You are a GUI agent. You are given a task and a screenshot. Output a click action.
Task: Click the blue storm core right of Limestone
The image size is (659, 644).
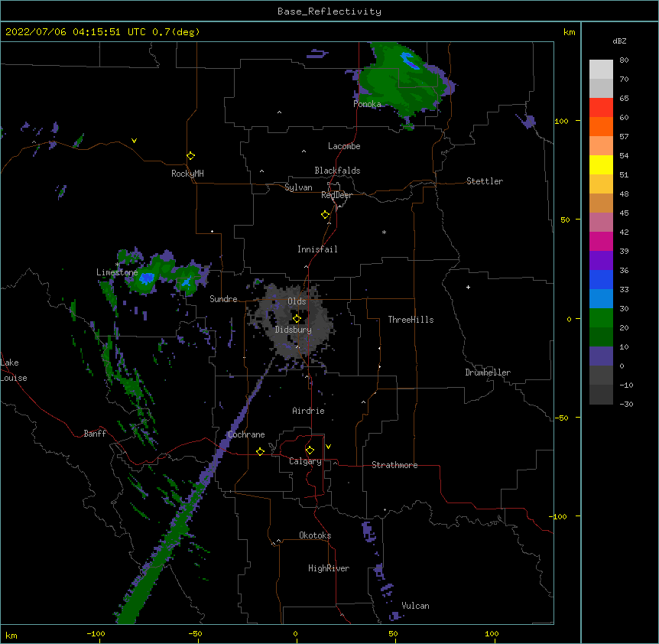click(x=147, y=278)
